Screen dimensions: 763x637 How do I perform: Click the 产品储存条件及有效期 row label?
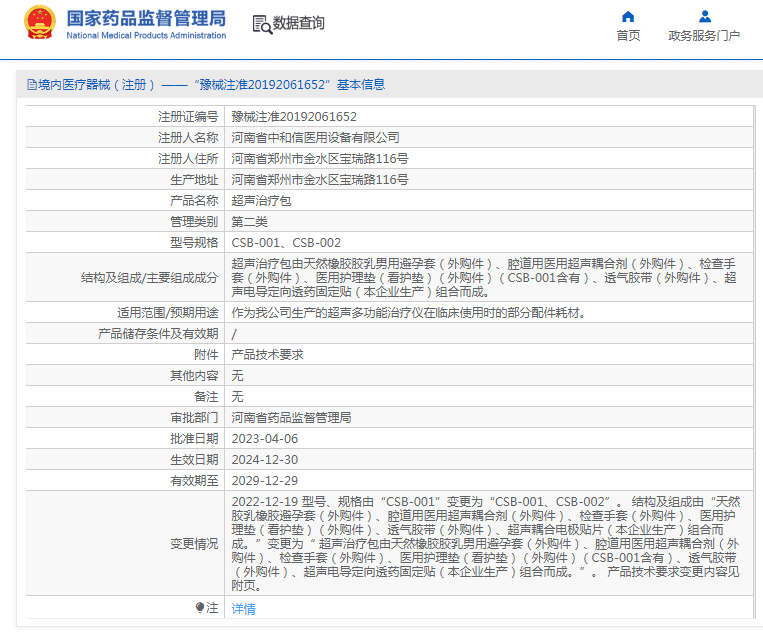coord(158,333)
